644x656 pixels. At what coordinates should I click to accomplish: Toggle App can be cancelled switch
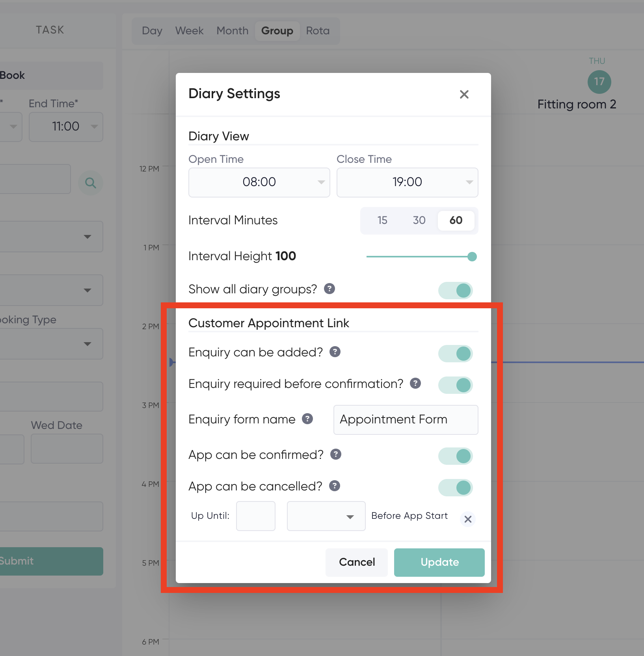click(456, 488)
